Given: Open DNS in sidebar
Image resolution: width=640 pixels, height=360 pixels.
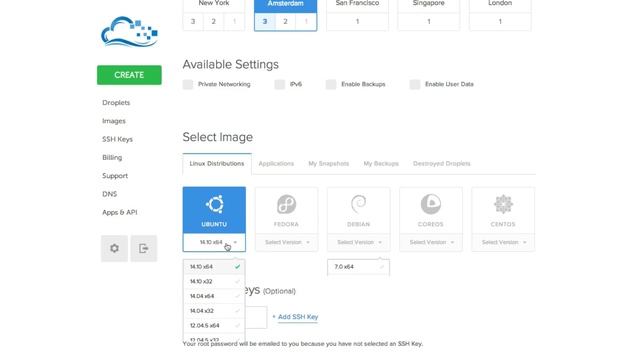Looking at the screenshot, I should pos(109,194).
